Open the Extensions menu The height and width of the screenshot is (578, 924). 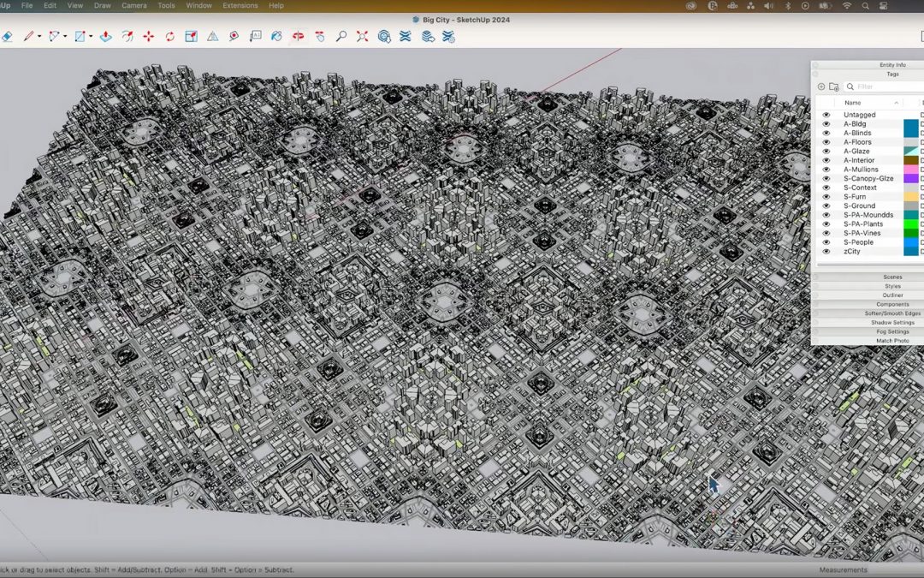240,6
